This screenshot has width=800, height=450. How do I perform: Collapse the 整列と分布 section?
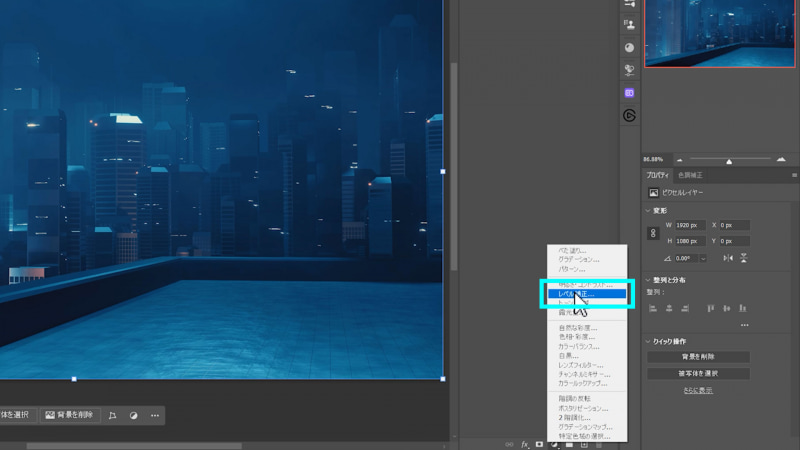coord(648,280)
